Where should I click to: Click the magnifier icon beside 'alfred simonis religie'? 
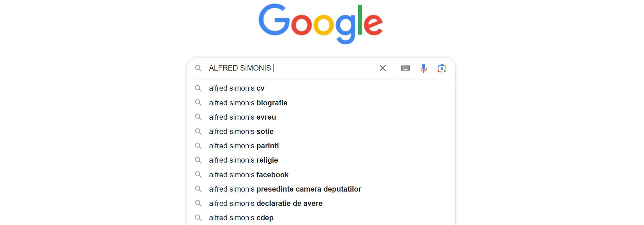[x=199, y=160]
